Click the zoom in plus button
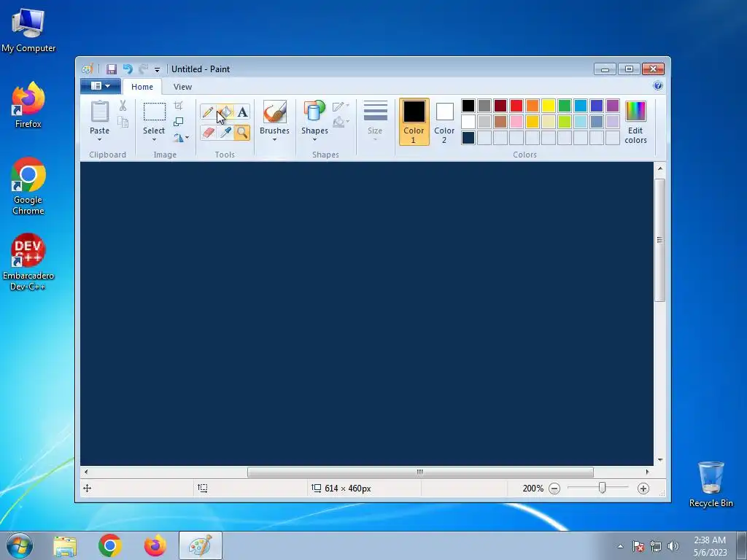 click(x=643, y=489)
